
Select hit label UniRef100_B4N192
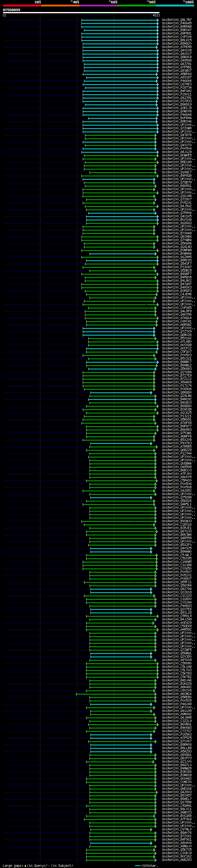tap(177, 399)
